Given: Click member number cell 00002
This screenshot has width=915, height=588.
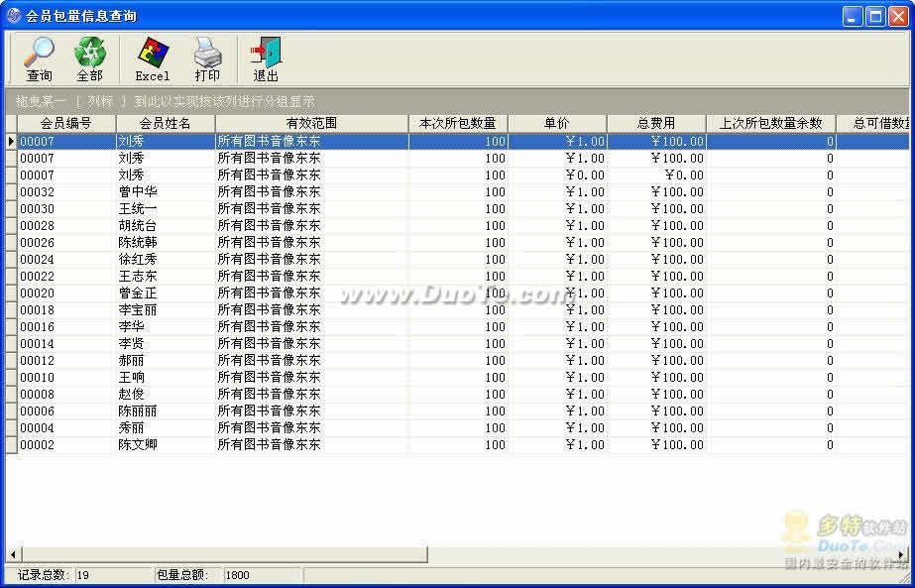Looking at the screenshot, I should (66, 445).
